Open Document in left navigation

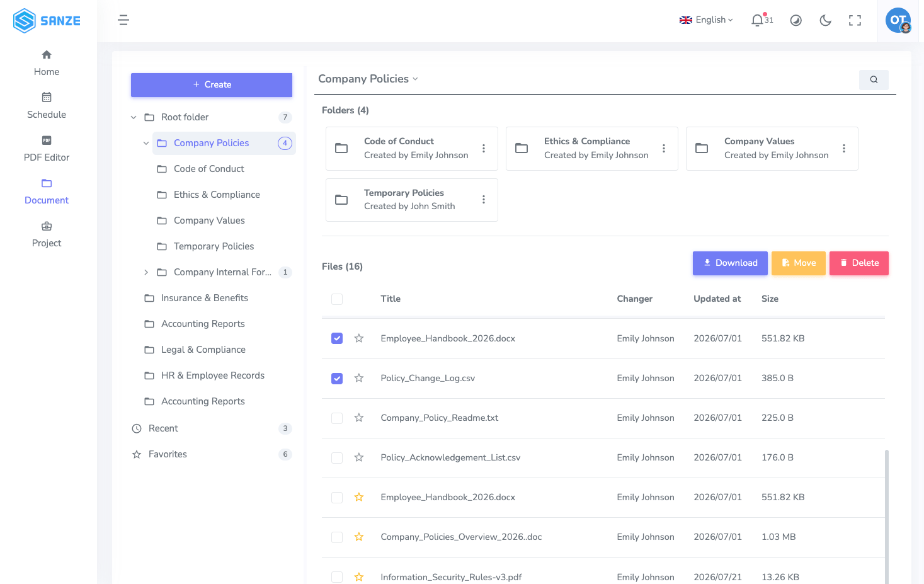click(x=47, y=192)
